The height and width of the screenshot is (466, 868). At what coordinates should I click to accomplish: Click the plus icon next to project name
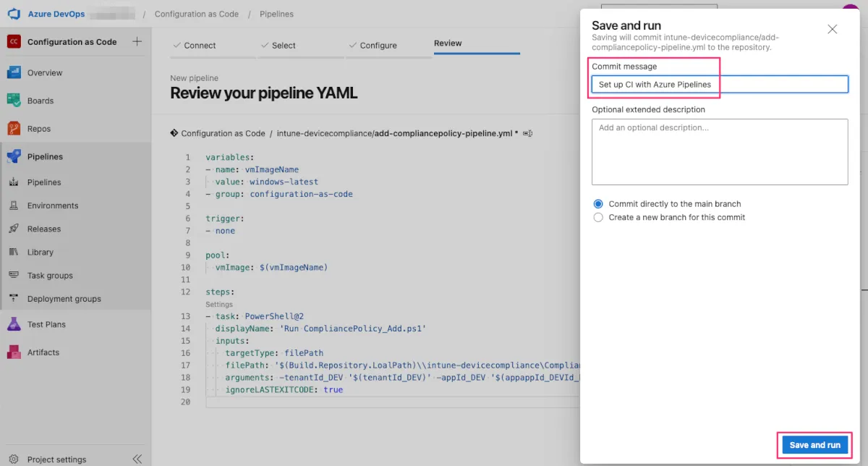[137, 42]
